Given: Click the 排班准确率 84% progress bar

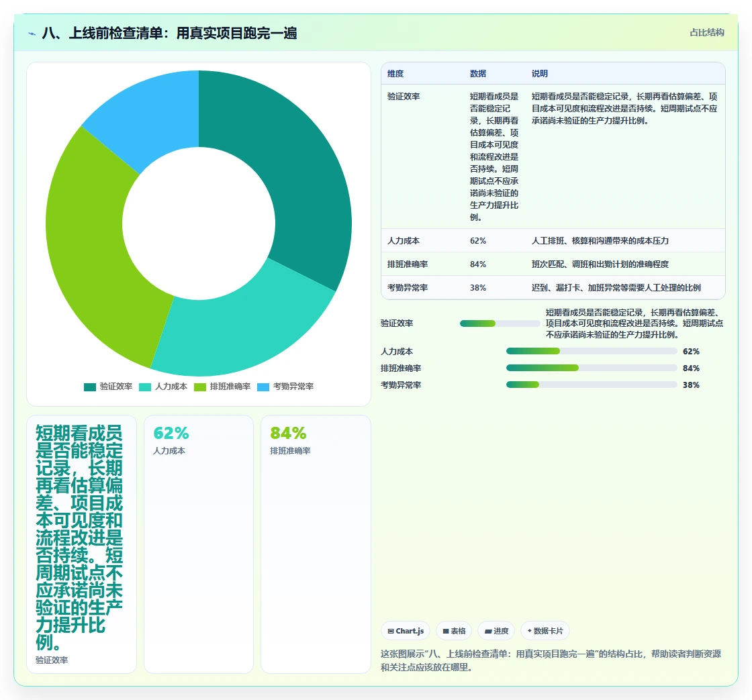Looking at the screenshot, I should [592, 368].
